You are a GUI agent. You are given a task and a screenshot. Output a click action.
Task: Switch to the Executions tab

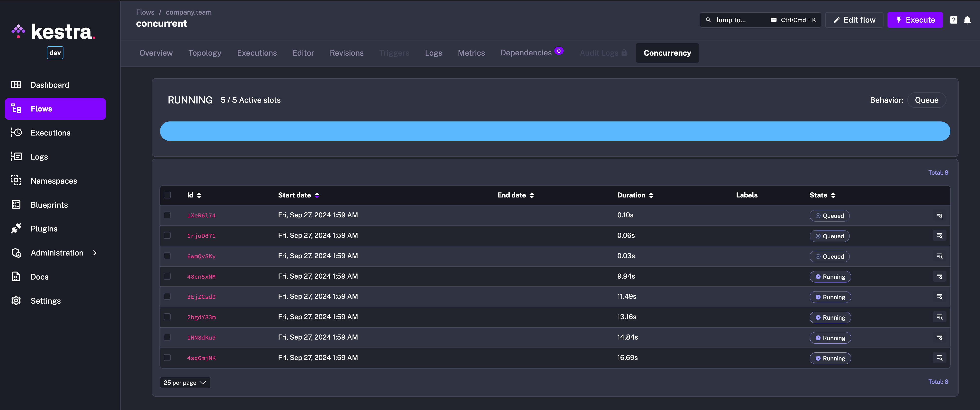tap(256, 52)
